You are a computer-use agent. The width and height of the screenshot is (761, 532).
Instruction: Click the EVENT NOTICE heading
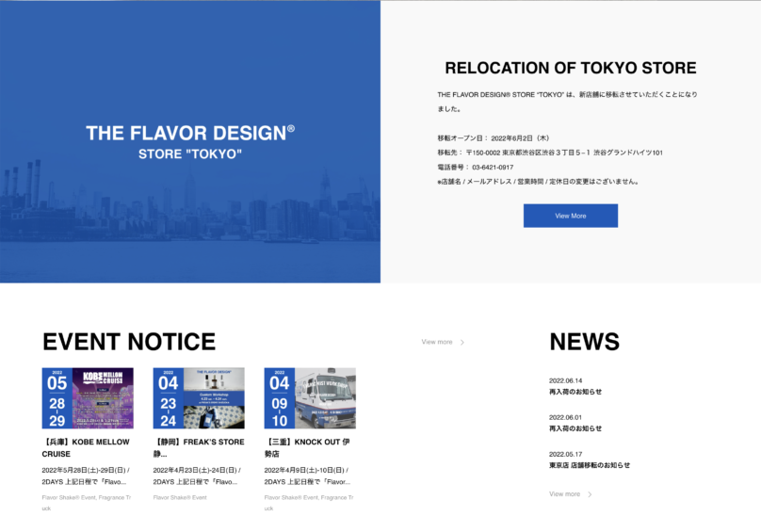click(129, 342)
